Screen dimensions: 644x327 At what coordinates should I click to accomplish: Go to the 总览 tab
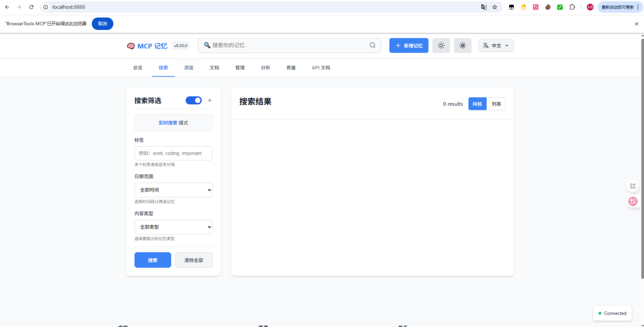[x=138, y=68]
